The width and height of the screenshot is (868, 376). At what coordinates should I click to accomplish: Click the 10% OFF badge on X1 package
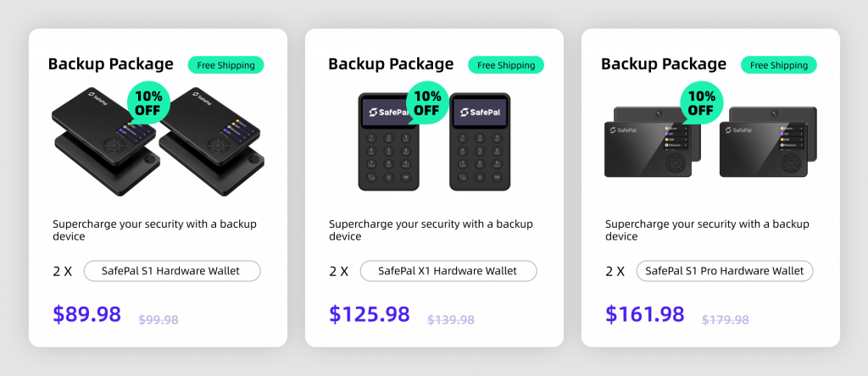click(x=427, y=102)
